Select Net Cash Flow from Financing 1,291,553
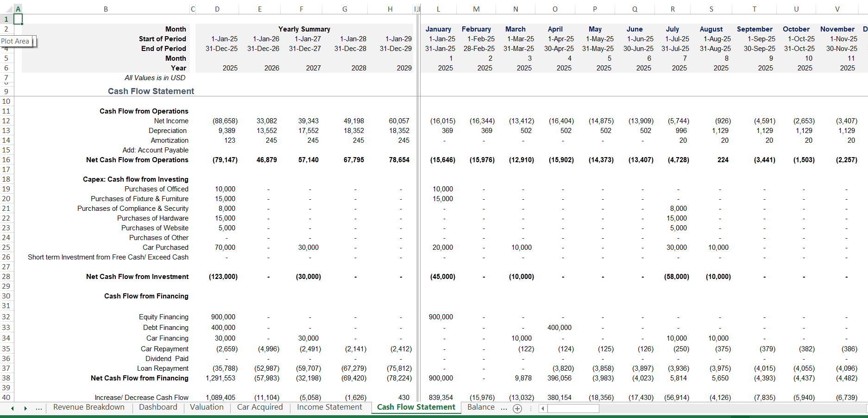 click(x=220, y=378)
